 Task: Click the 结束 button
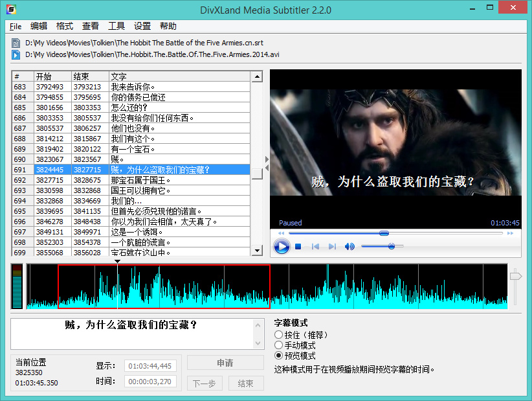tap(246, 384)
